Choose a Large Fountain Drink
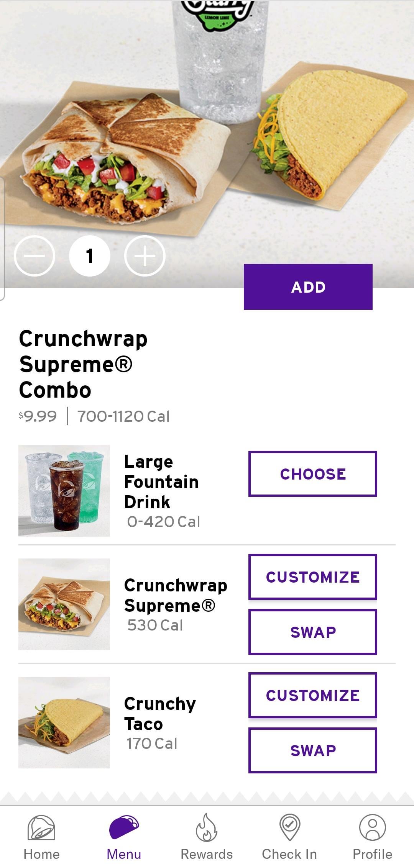Screen dimensions: 414x868 point(312,474)
